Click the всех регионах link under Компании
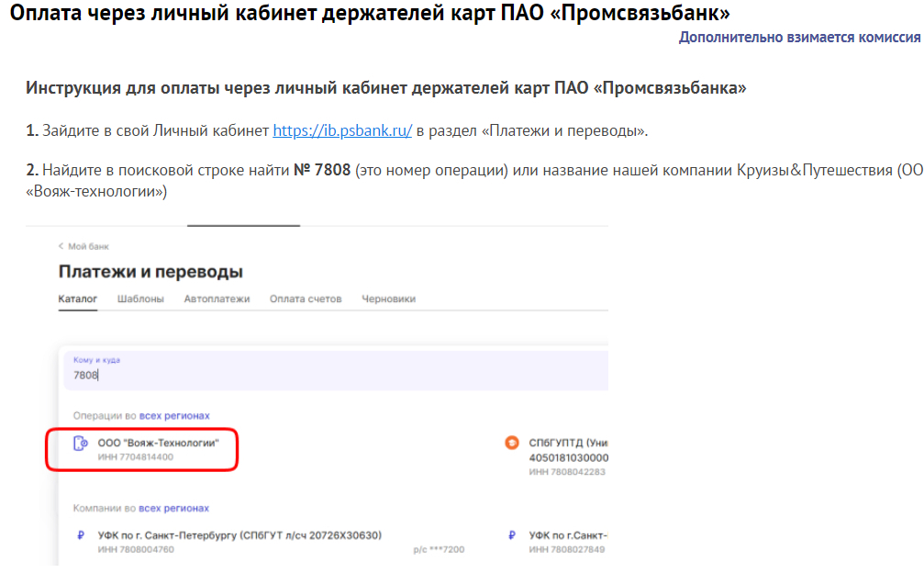The width and height of the screenshot is (924, 573). (173, 508)
